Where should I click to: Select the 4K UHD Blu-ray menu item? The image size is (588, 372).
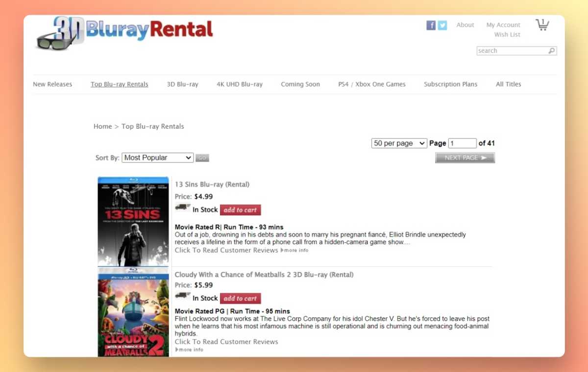[239, 84]
